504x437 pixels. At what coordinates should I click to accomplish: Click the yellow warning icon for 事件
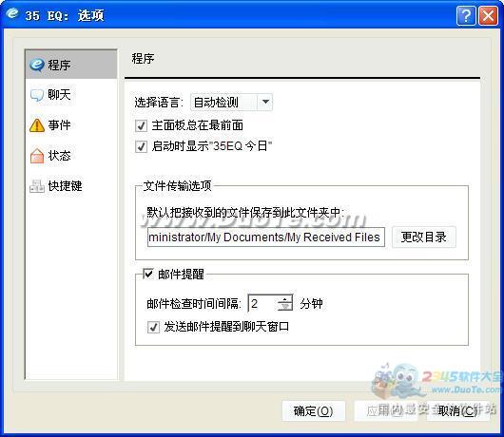37,125
